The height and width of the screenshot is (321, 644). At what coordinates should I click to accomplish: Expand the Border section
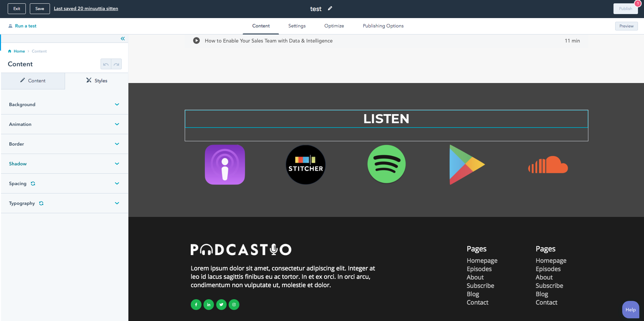coord(64,144)
